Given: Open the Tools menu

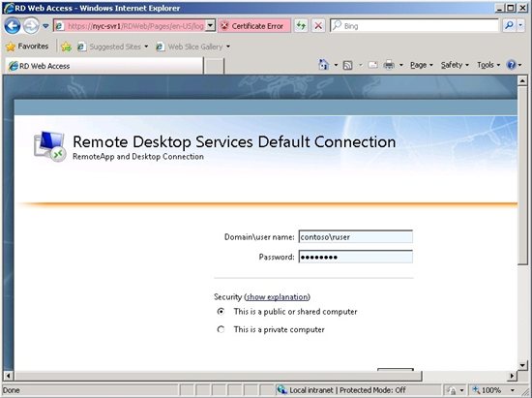Looking at the screenshot, I should click(x=488, y=65).
